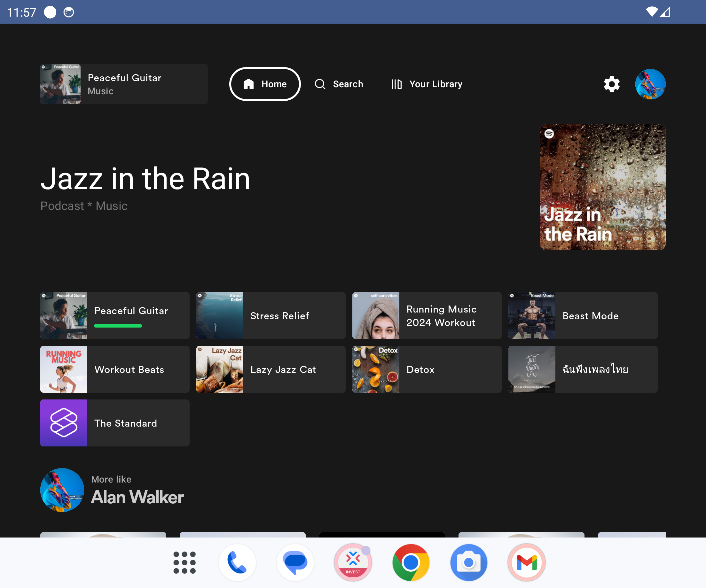Launch the Invest app icon
The height and width of the screenshot is (588, 706).
point(353,562)
